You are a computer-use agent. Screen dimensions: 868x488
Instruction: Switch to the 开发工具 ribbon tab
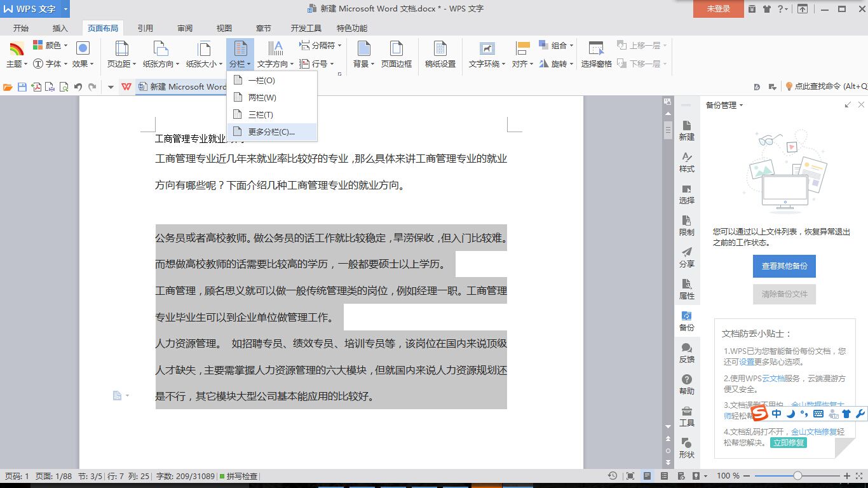(306, 29)
